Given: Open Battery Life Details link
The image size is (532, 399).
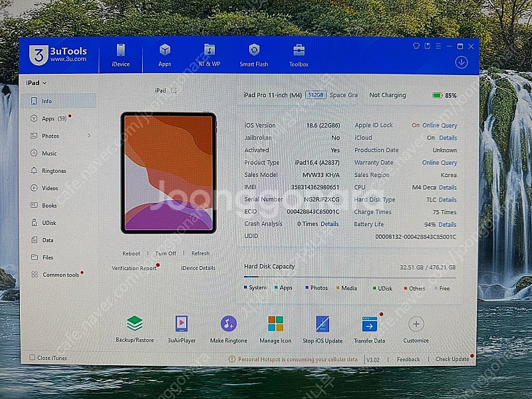Looking at the screenshot, I should (447, 225).
